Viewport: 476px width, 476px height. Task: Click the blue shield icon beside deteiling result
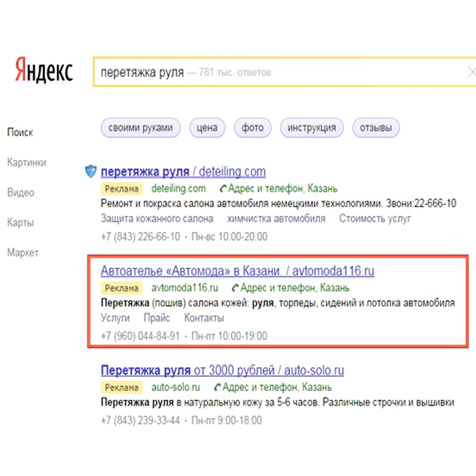coord(91,172)
